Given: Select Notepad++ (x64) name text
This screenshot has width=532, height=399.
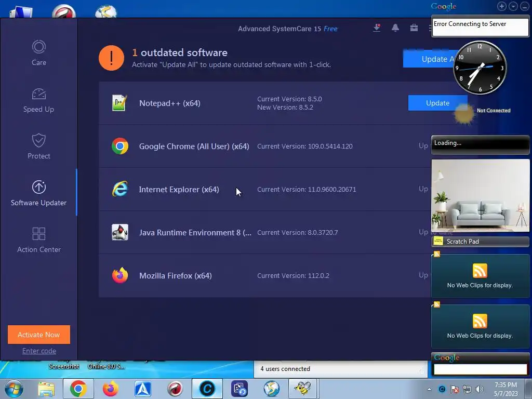Looking at the screenshot, I should (x=170, y=103).
